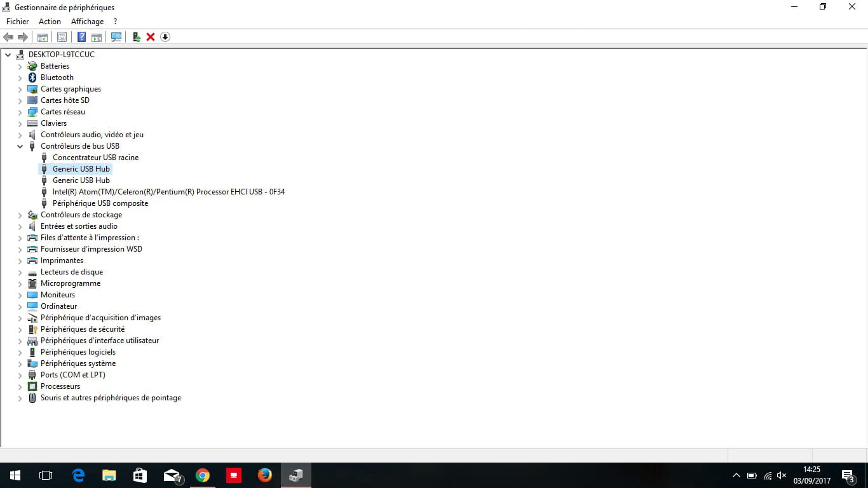Select Fournisseur d'impression WSD row
This screenshot has width=868, height=488.
tap(92, 249)
